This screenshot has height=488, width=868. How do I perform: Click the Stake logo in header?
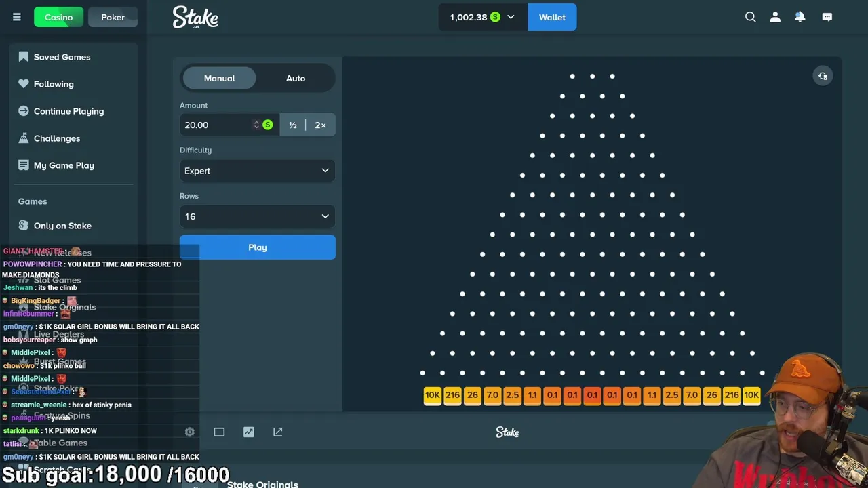coord(195,17)
